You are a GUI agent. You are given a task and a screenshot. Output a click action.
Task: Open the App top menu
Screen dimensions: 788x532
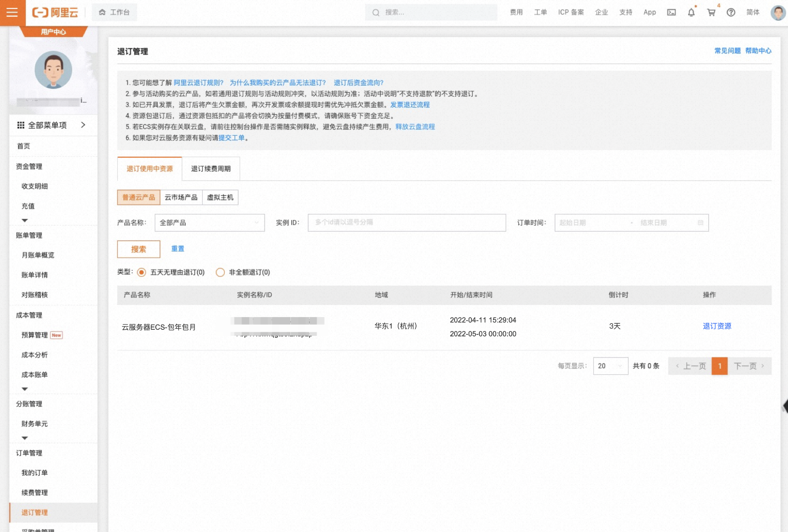(650, 13)
